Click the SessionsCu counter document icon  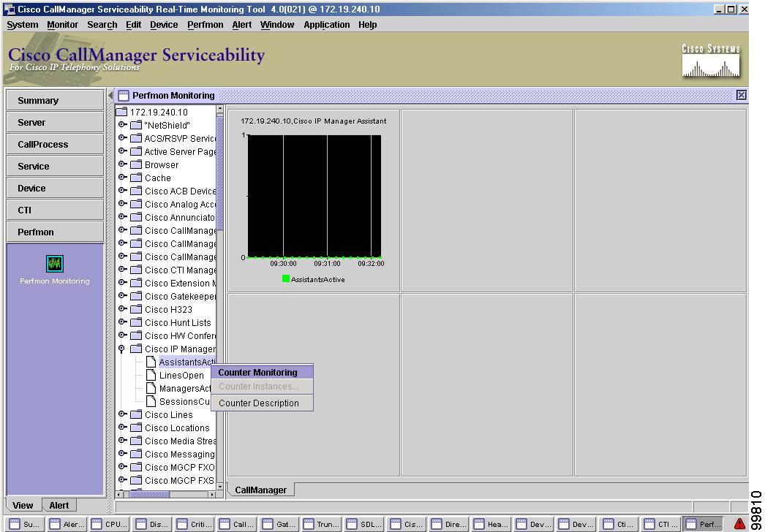[x=151, y=401]
